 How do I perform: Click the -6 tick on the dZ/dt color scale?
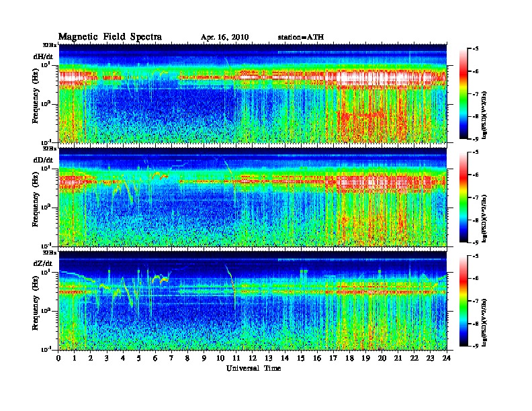[475, 278]
